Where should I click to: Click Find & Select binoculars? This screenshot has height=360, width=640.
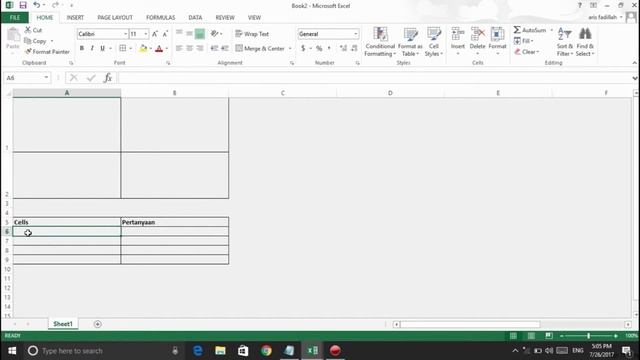tap(585, 42)
